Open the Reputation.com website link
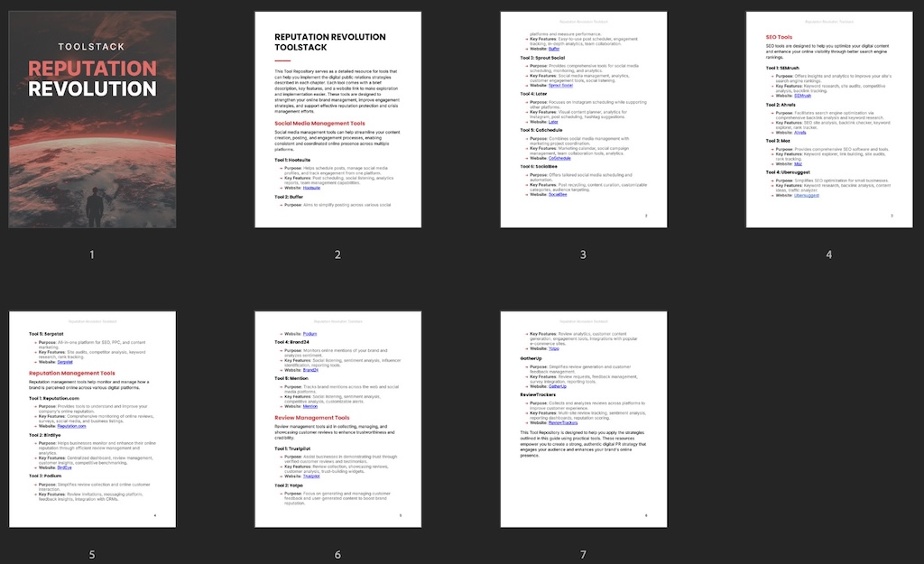The height and width of the screenshot is (564, 924). point(72,426)
